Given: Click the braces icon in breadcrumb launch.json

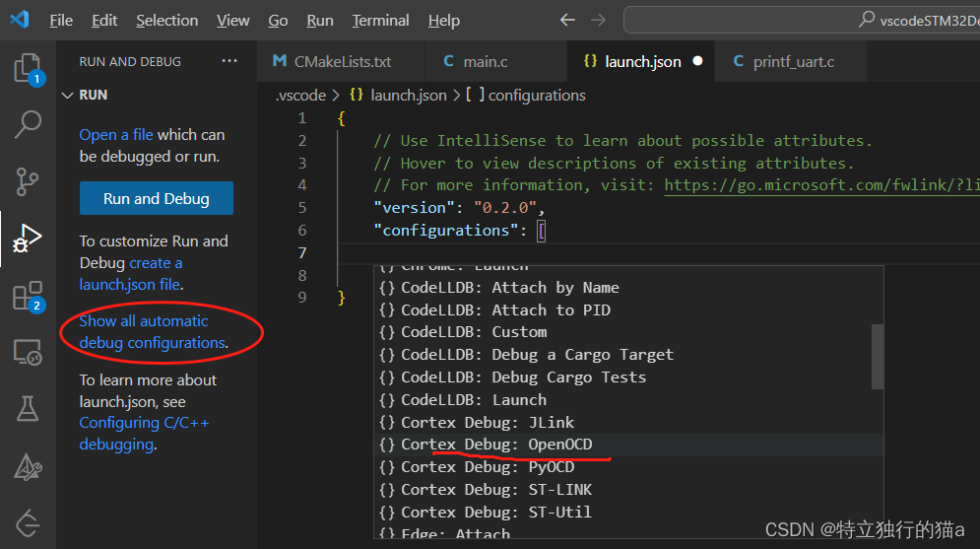Looking at the screenshot, I should pyautogui.click(x=357, y=95).
